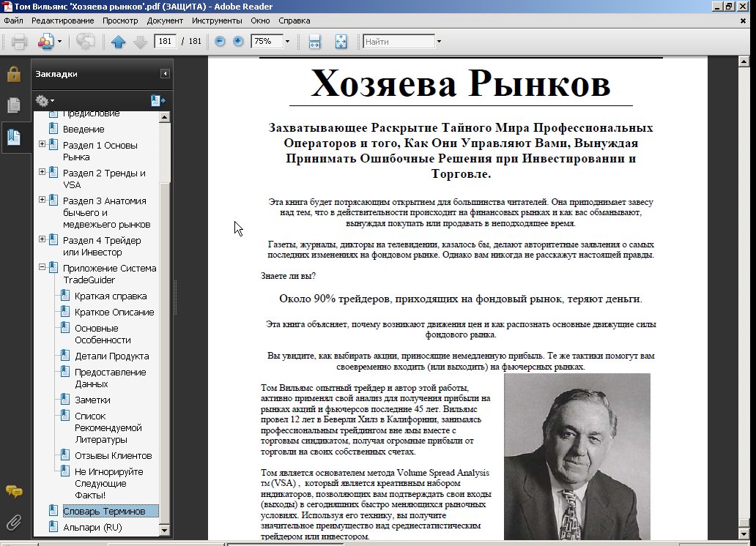Open the Окно menu
Screen dimensions: 756x546
coord(260,20)
